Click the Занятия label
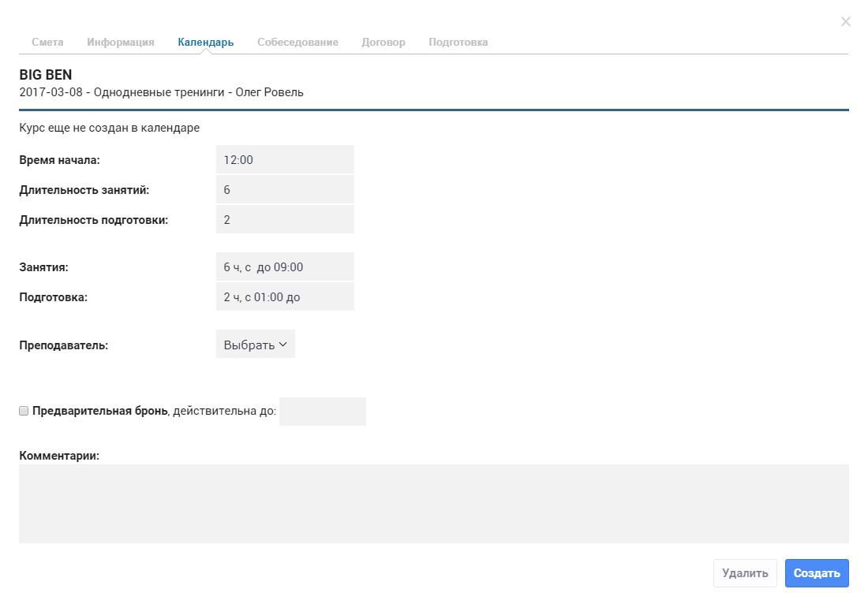 coord(43,267)
